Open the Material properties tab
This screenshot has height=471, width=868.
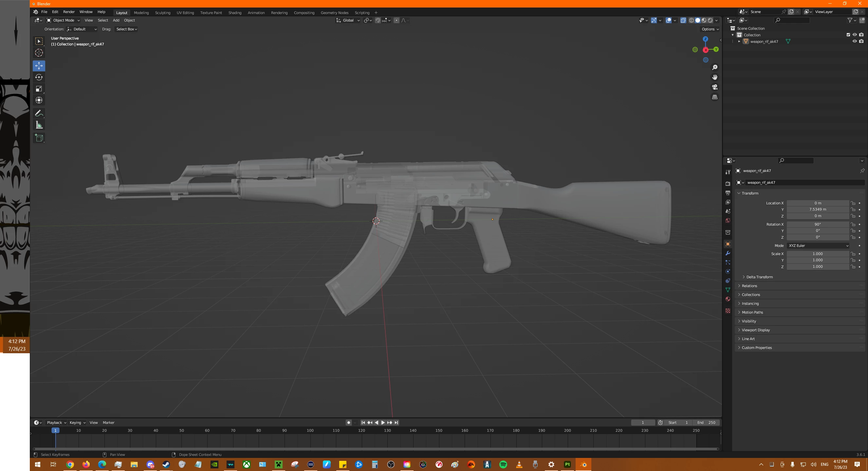[728, 299]
